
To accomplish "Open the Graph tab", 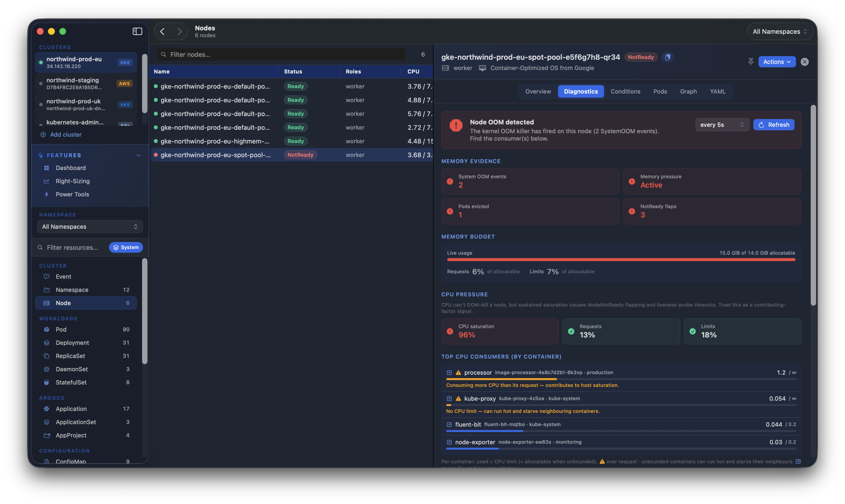I will pos(688,91).
